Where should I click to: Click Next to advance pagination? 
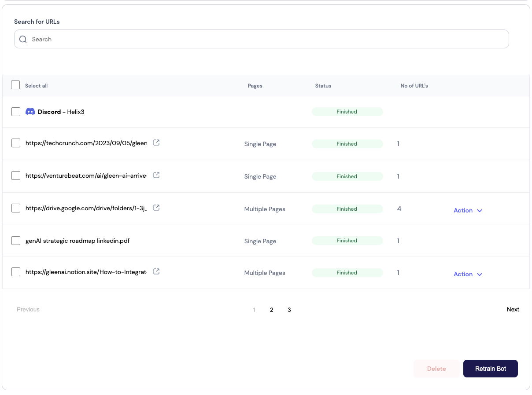(x=513, y=309)
